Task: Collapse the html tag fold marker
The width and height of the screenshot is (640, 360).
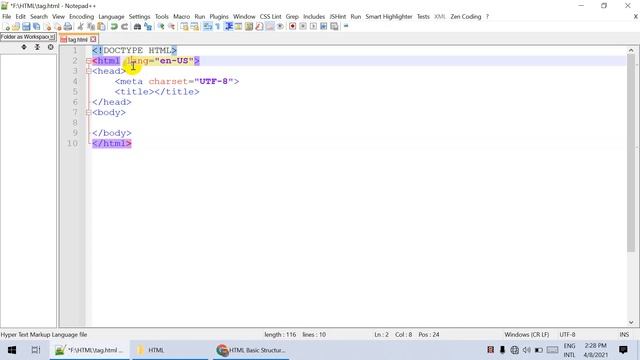Action: click(x=89, y=61)
